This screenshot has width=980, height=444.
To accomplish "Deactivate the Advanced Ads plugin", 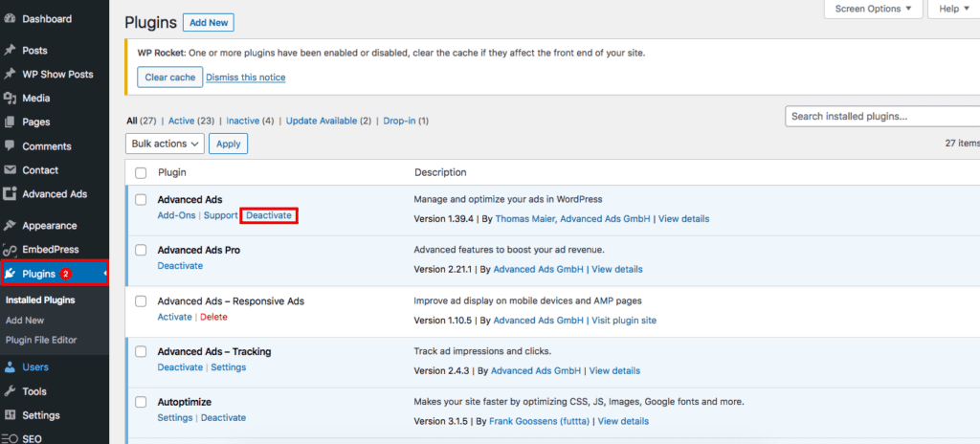I will pyautogui.click(x=269, y=215).
